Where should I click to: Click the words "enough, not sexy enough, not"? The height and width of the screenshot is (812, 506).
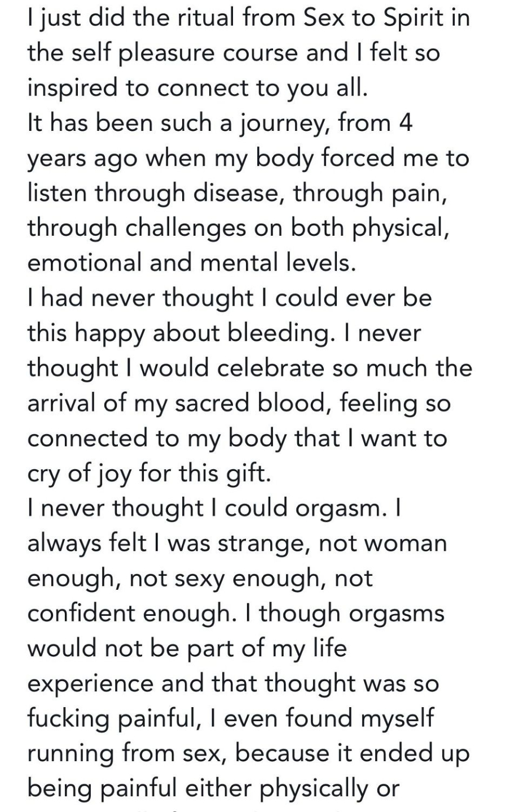click(200, 579)
